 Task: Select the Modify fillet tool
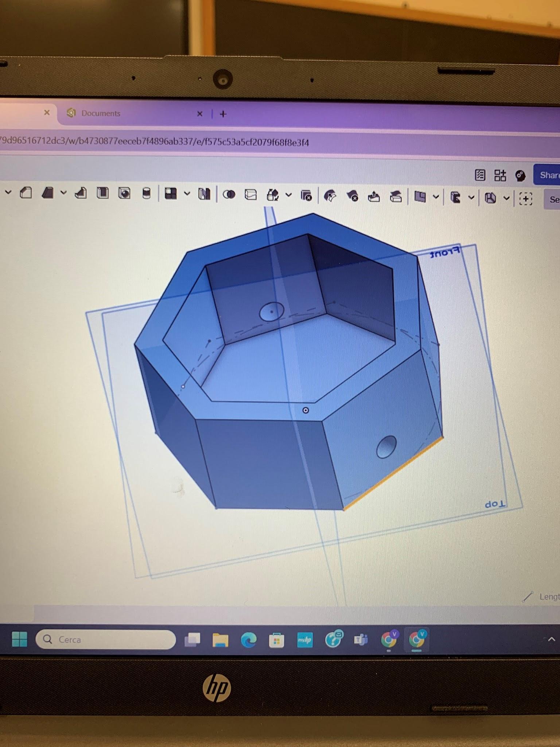click(x=330, y=196)
